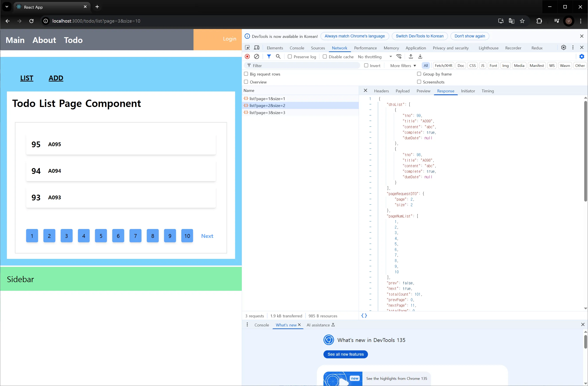
Task: Open the Chrome three-dot menu
Action: [x=581, y=21]
